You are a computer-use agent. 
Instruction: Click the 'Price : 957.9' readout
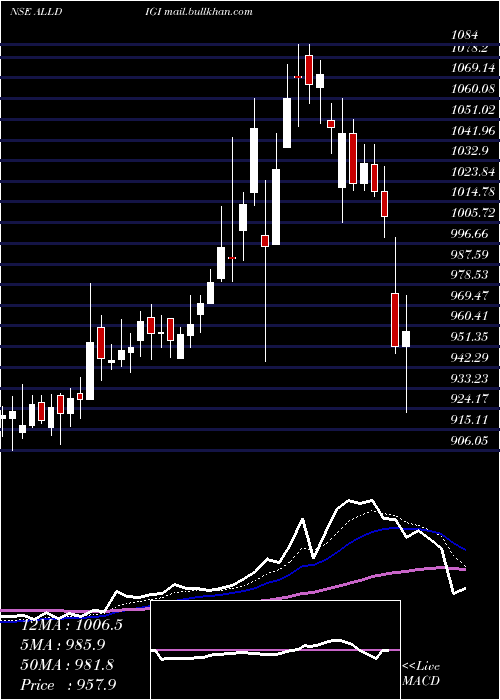point(69,684)
